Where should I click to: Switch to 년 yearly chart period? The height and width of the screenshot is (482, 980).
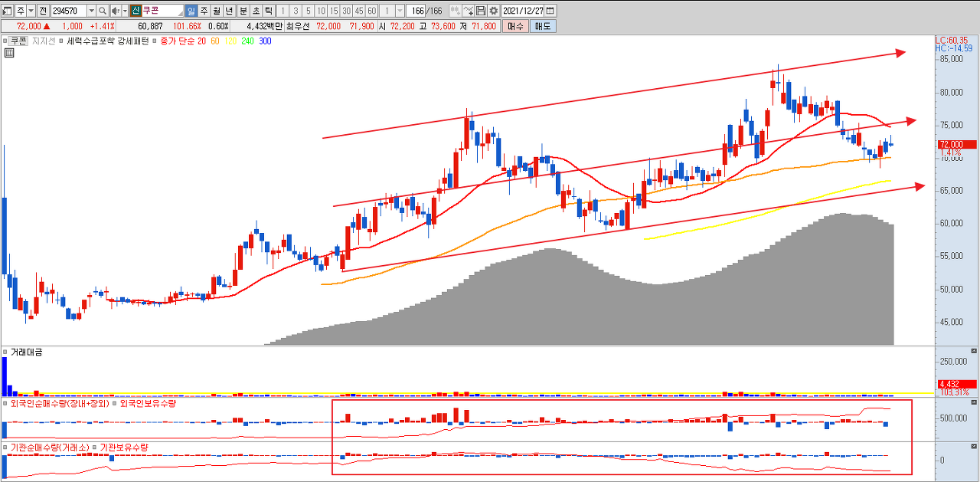229,11
